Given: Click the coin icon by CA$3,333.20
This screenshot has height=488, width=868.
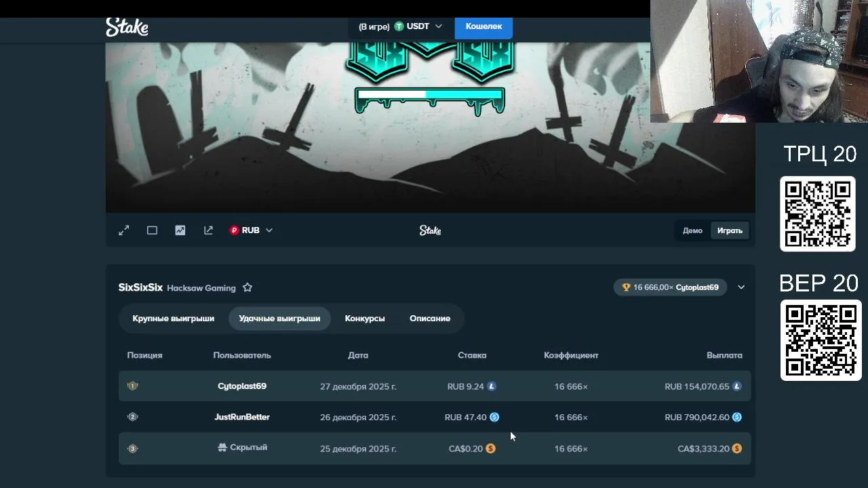Looking at the screenshot, I should pos(737,449).
